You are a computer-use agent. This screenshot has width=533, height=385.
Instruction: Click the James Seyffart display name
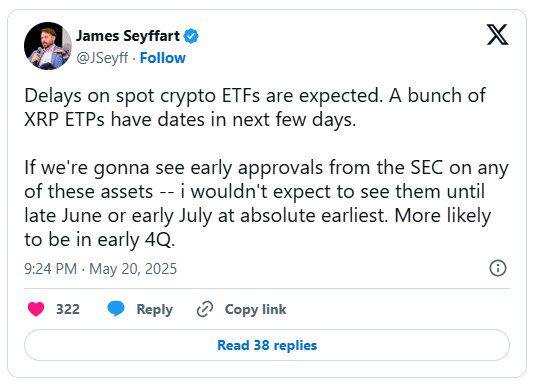(x=127, y=36)
